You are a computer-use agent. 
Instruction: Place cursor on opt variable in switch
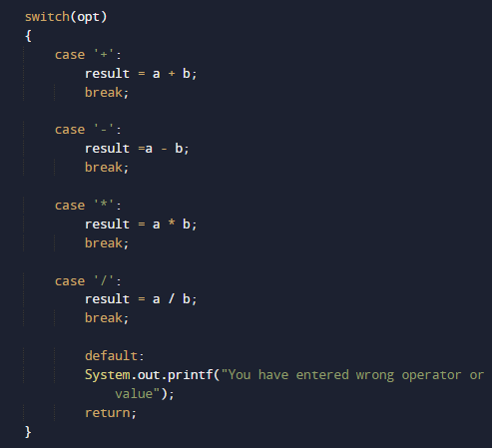(88, 17)
